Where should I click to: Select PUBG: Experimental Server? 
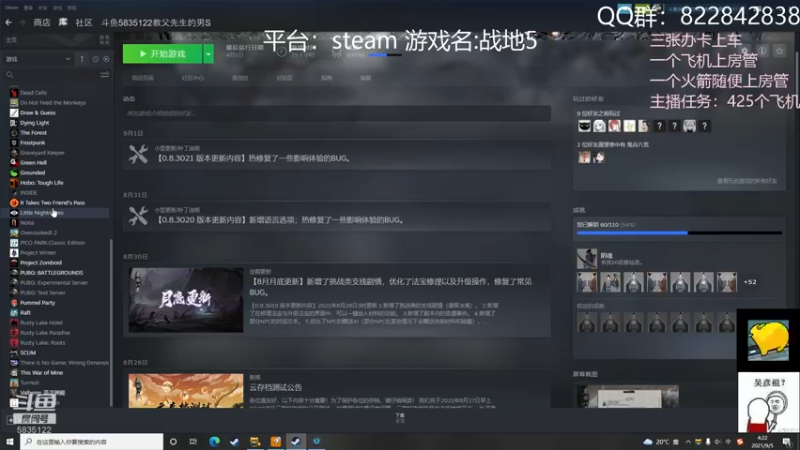click(54, 283)
